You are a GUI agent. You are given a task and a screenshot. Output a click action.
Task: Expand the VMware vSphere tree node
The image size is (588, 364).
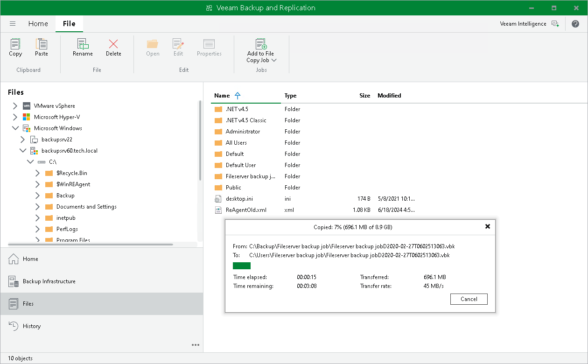tap(15, 106)
